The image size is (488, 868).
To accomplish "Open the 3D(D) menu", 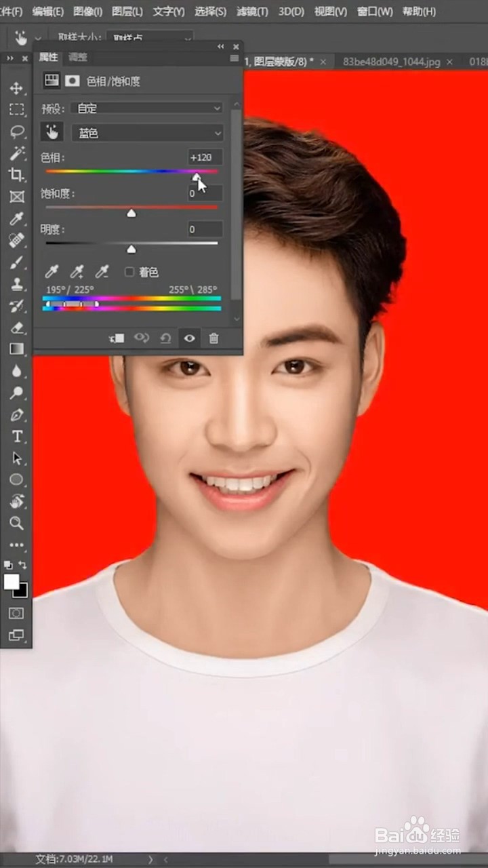I will pos(291,12).
